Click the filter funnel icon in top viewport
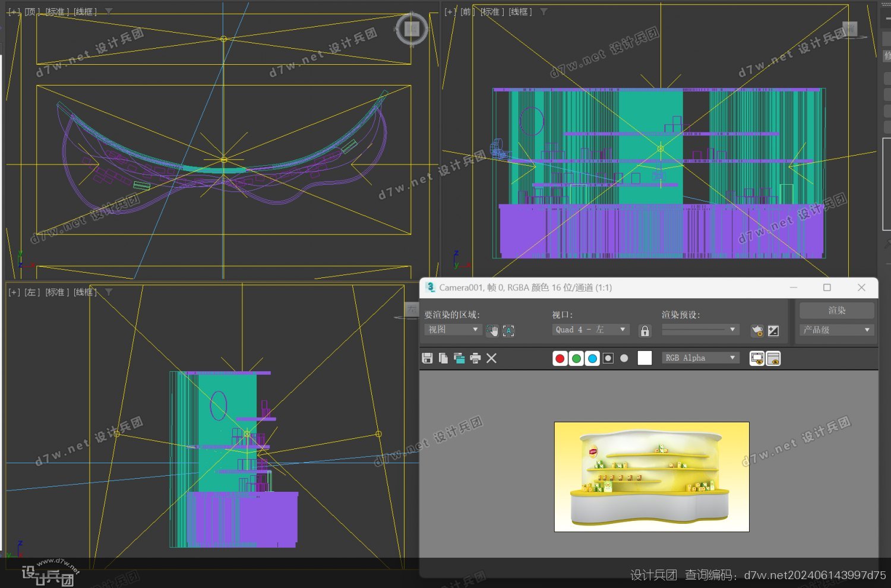Screen dimensions: 891x588 point(109,11)
